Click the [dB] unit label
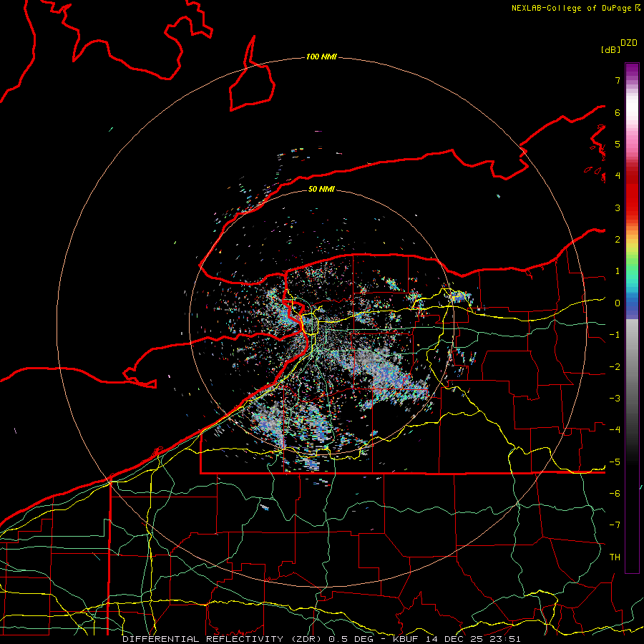Image resolution: width=644 pixels, height=644 pixels. point(610,49)
